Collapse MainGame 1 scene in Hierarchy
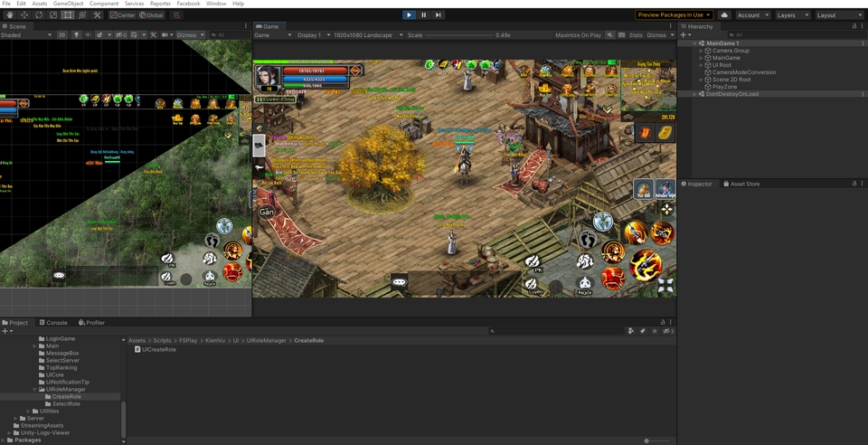 [x=694, y=43]
